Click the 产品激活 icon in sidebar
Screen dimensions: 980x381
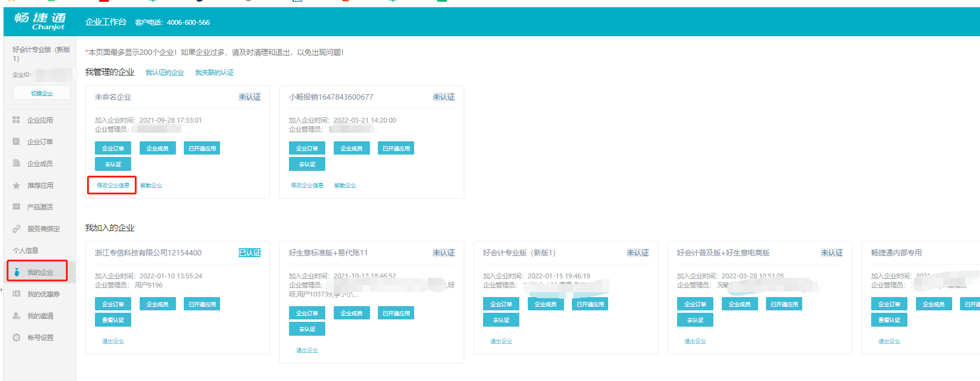(16, 207)
